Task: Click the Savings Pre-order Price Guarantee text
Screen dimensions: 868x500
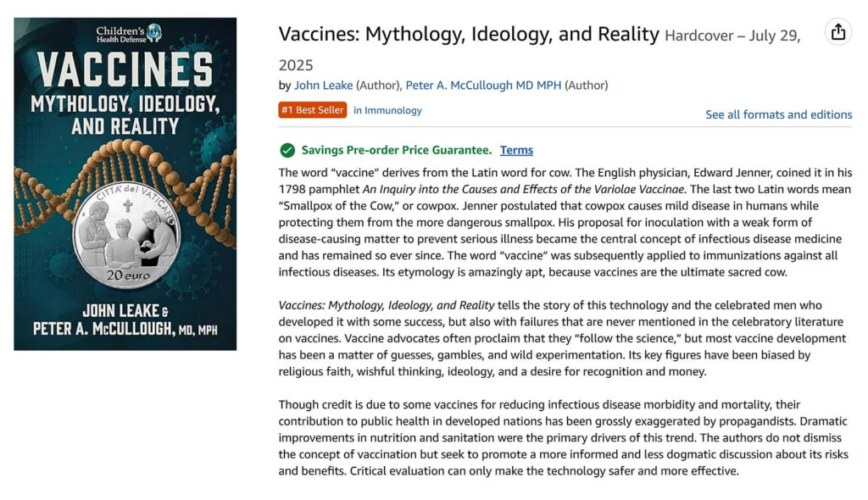Action: pyautogui.click(x=395, y=150)
